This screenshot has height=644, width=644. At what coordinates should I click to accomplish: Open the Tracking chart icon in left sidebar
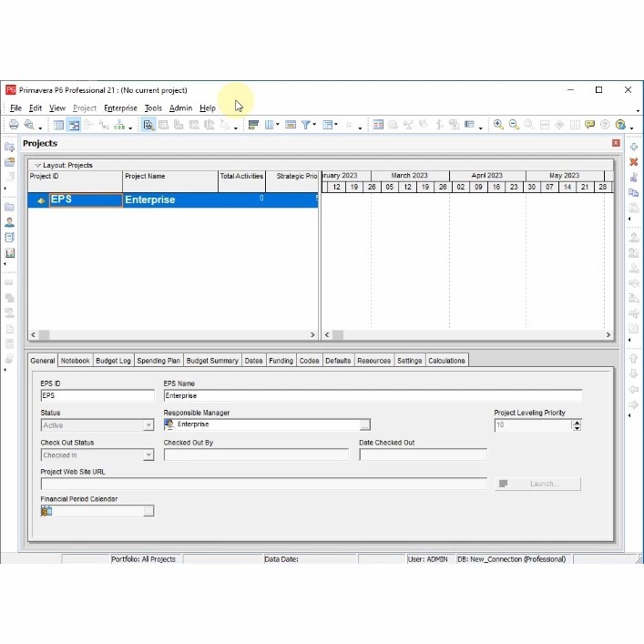(x=9, y=252)
